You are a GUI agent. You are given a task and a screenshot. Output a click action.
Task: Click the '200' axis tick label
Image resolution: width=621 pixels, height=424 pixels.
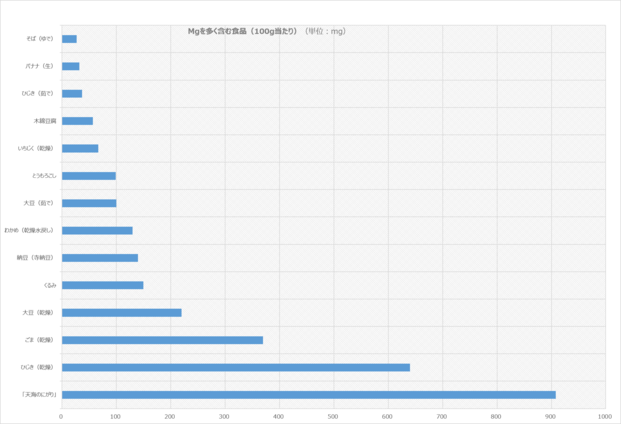[170, 416]
